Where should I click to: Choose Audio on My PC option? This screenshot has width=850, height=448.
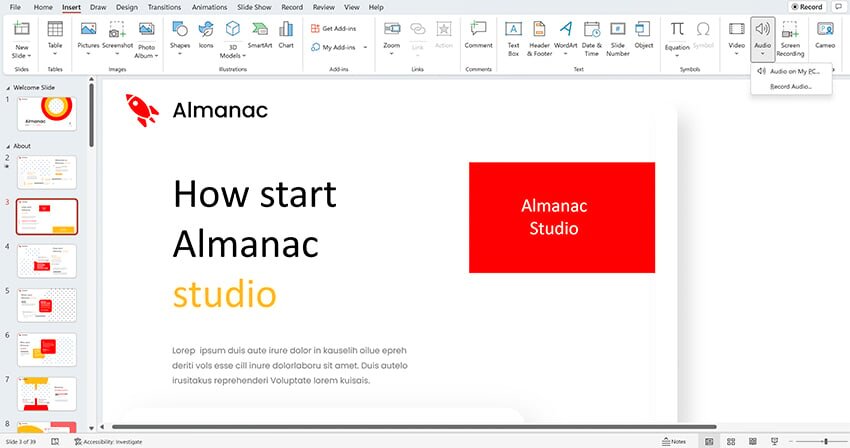coord(794,72)
